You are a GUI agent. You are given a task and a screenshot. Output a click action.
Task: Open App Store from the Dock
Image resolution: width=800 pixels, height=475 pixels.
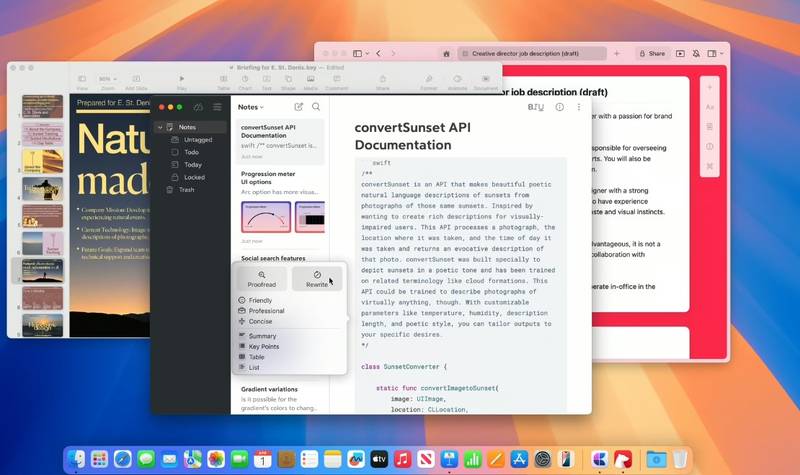(x=519, y=459)
